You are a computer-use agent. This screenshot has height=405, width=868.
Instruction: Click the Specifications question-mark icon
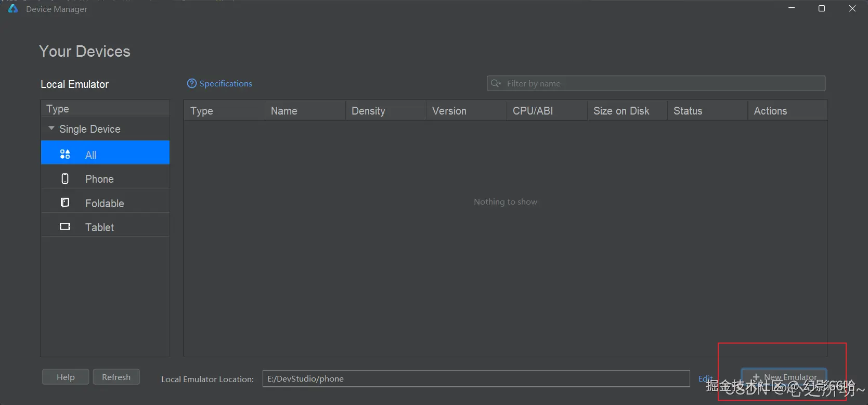192,83
